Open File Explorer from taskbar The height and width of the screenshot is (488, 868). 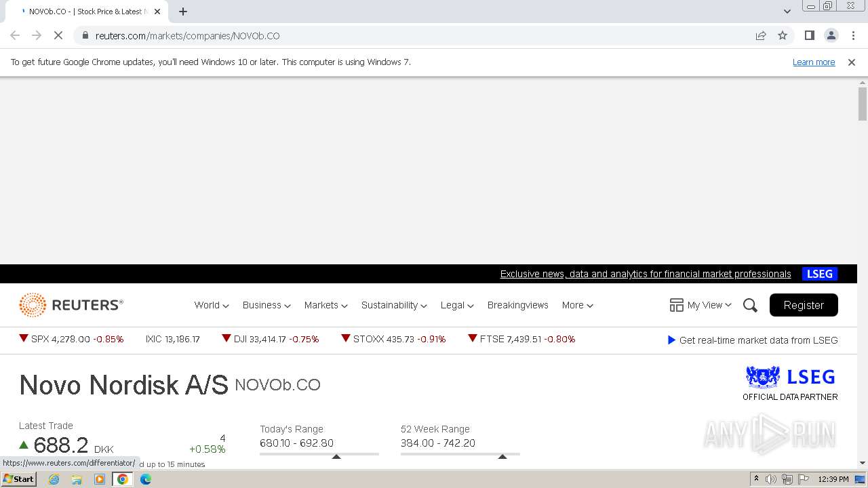[x=77, y=479]
